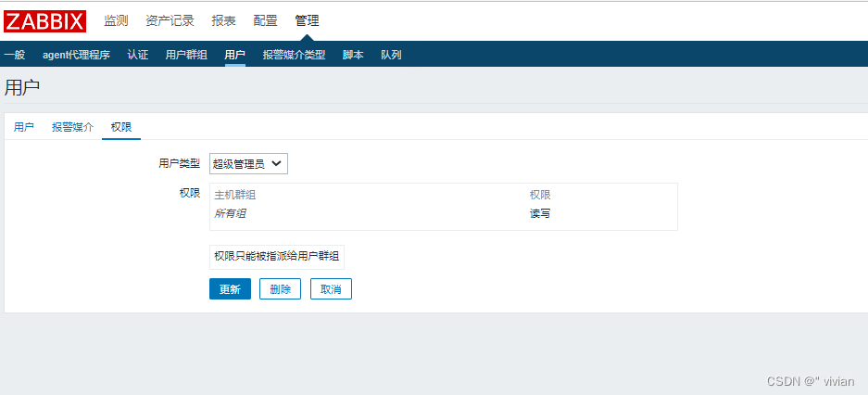Open the 配置 top menu

tap(265, 21)
